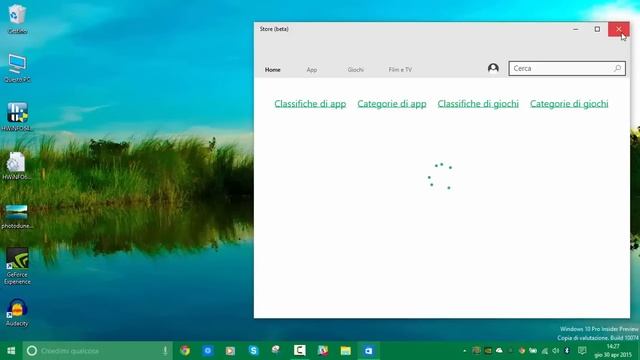Image resolution: width=640 pixels, height=360 pixels.
Task: Open the Classifiche di giochi link
Action: point(478,104)
